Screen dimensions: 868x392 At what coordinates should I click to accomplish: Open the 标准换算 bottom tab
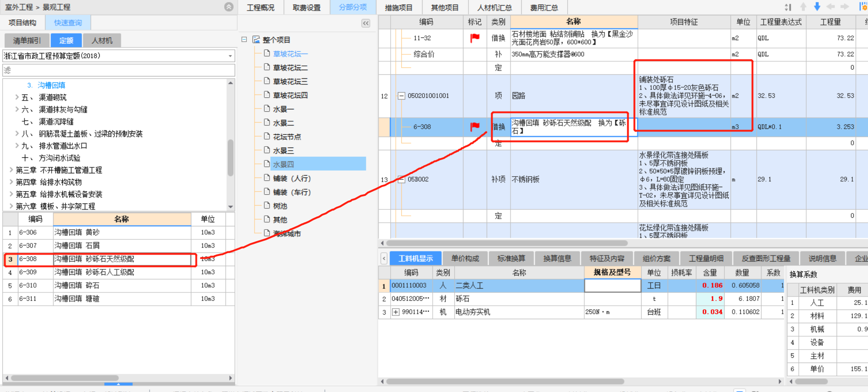click(x=511, y=258)
